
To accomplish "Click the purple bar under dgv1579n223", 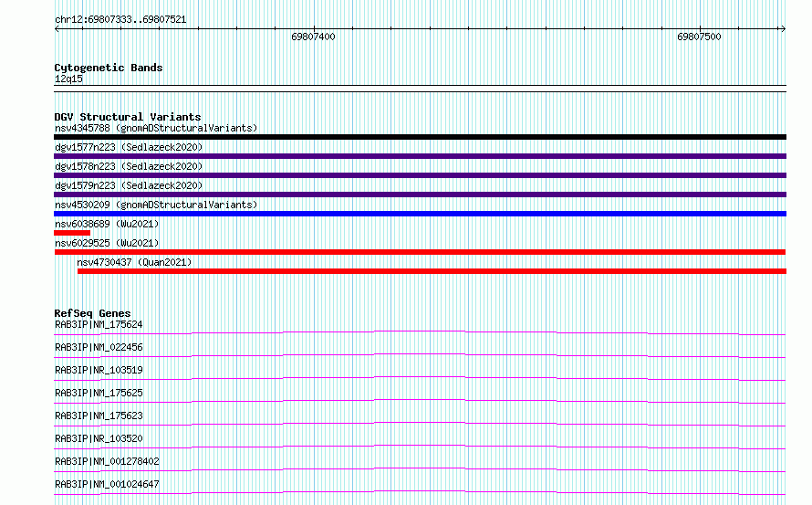I will [x=420, y=195].
